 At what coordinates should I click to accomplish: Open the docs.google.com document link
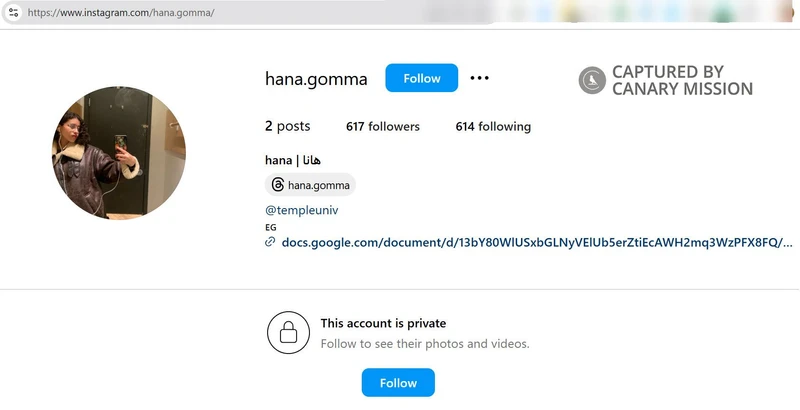[536, 242]
